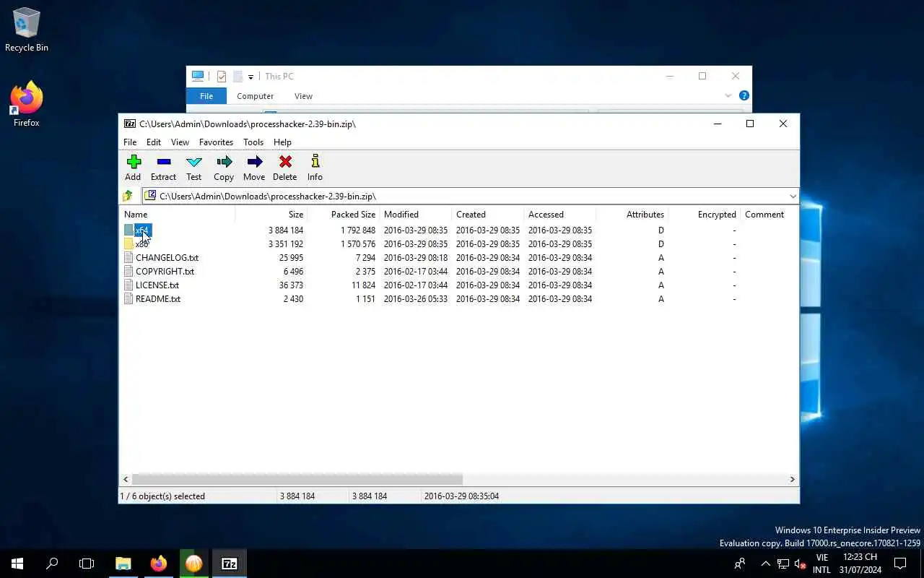Screen dimensions: 924x578
Task: Sort by Encrypted column header
Action: click(x=705, y=215)
